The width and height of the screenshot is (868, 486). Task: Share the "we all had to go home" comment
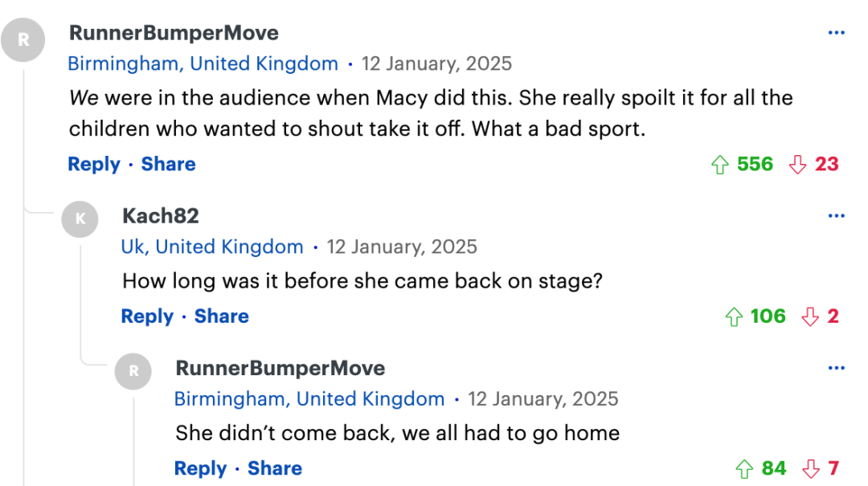tap(275, 468)
